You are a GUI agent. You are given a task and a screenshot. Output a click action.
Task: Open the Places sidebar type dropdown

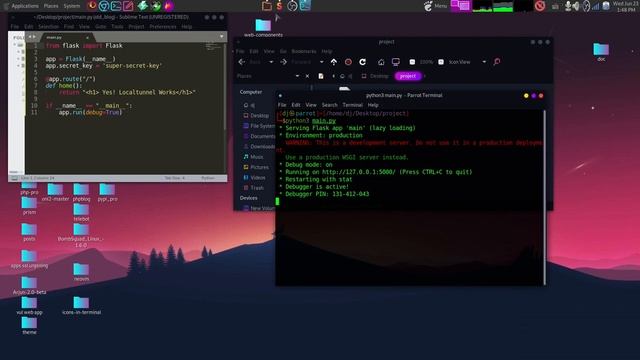click(x=297, y=76)
